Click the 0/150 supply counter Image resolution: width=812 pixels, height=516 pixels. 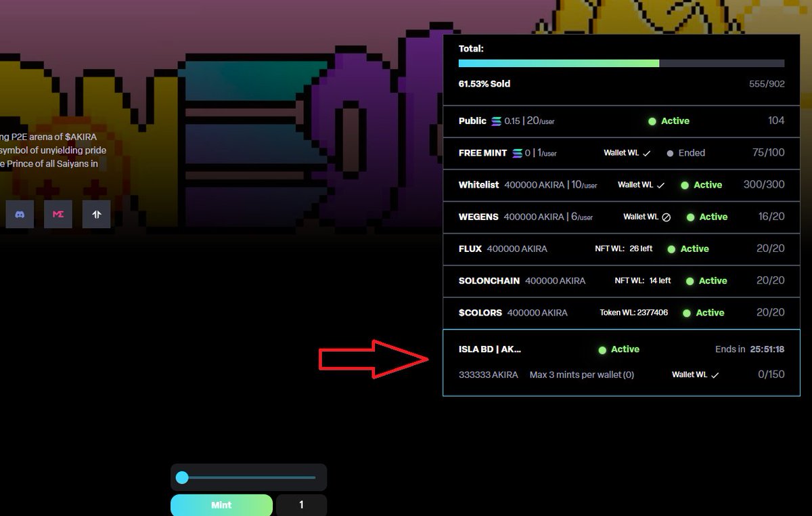(771, 374)
